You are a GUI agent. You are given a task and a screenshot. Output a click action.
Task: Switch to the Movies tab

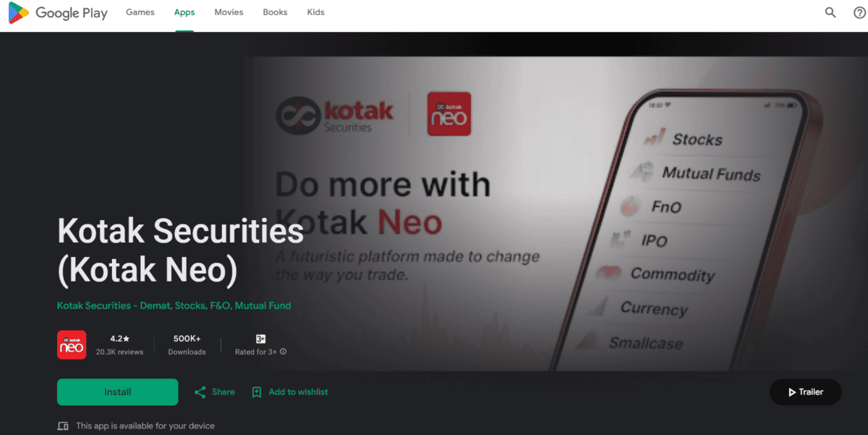pos(229,12)
